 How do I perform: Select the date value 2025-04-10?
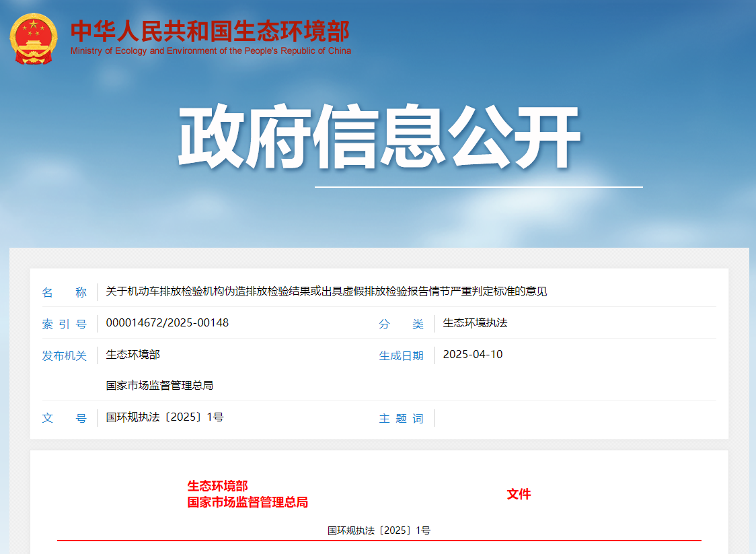(472, 355)
